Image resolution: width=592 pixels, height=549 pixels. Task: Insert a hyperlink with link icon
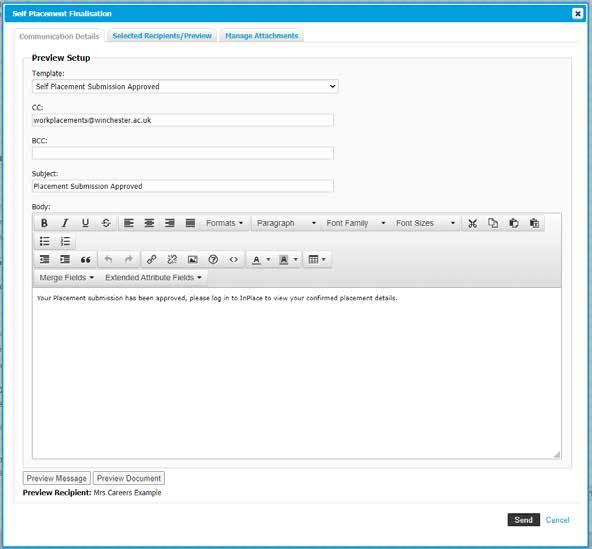pyautogui.click(x=151, y=259)
